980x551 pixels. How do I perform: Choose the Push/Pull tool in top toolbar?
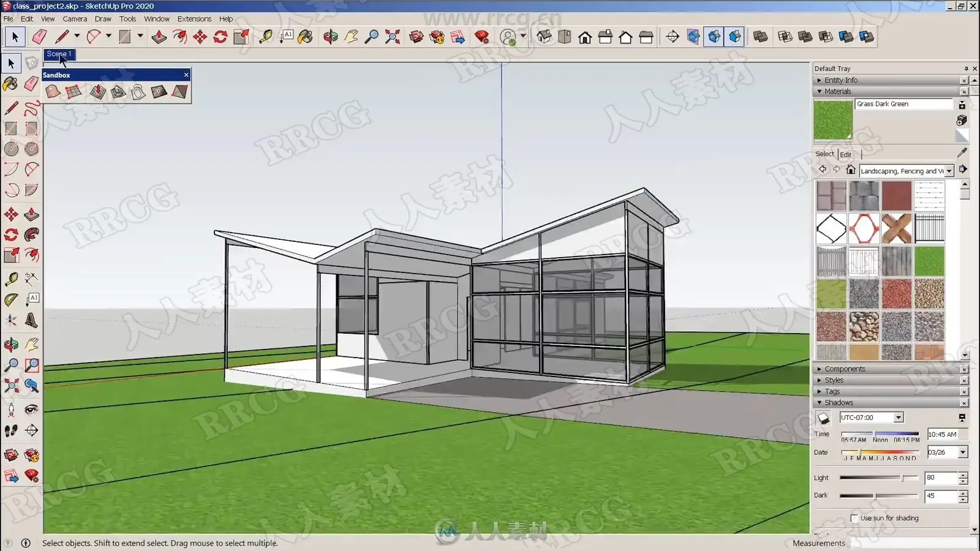[159, 37]
